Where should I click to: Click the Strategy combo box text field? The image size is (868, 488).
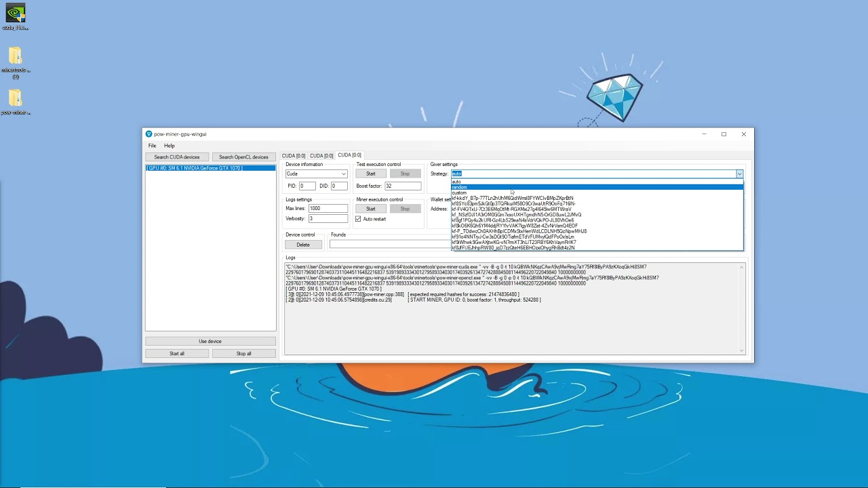[x=593, y=174]
